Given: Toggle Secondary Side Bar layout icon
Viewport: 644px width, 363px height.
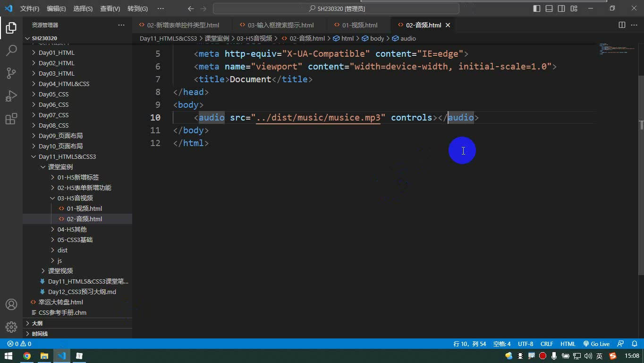Looking at the screenshot, I should pyautogui.click(x=561, y=9).
